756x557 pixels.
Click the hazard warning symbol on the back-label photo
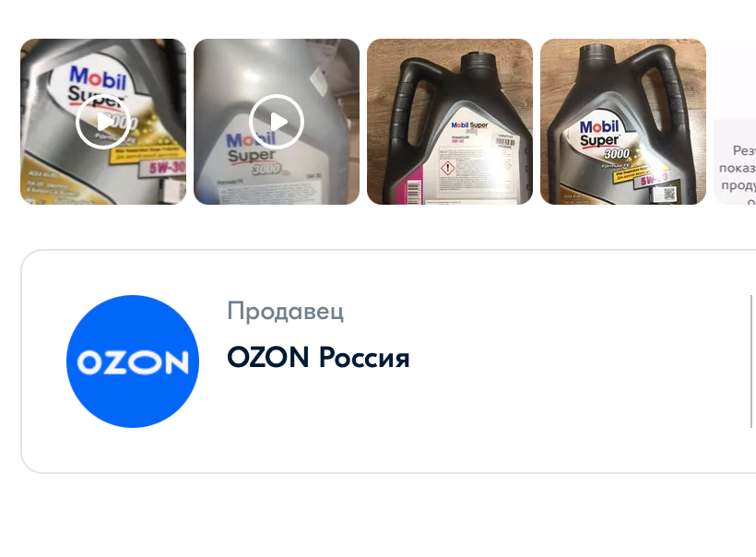pyautogui.click(x=448, y=169)
